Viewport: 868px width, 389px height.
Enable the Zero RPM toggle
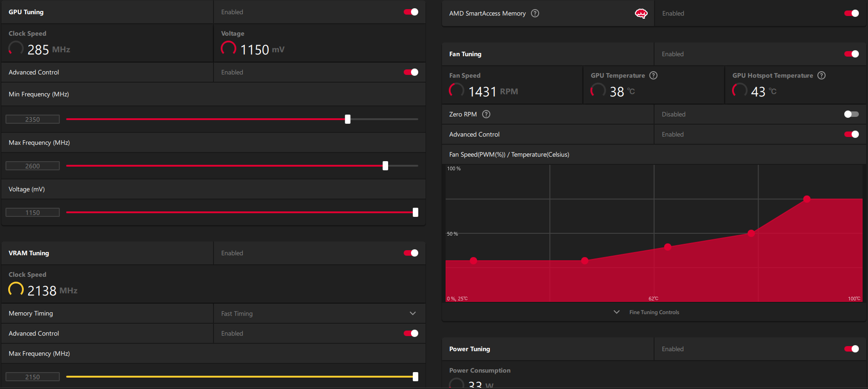coord(852,114)
